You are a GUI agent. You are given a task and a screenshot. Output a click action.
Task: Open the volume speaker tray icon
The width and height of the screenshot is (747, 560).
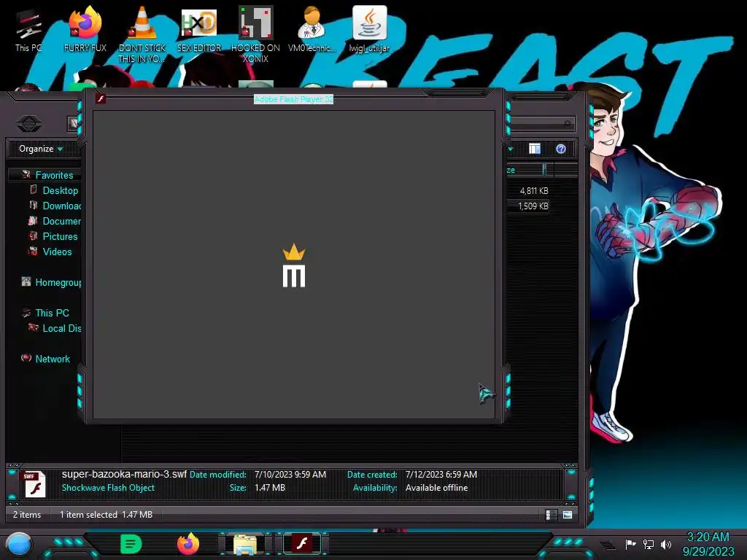[x=665, y=544]
